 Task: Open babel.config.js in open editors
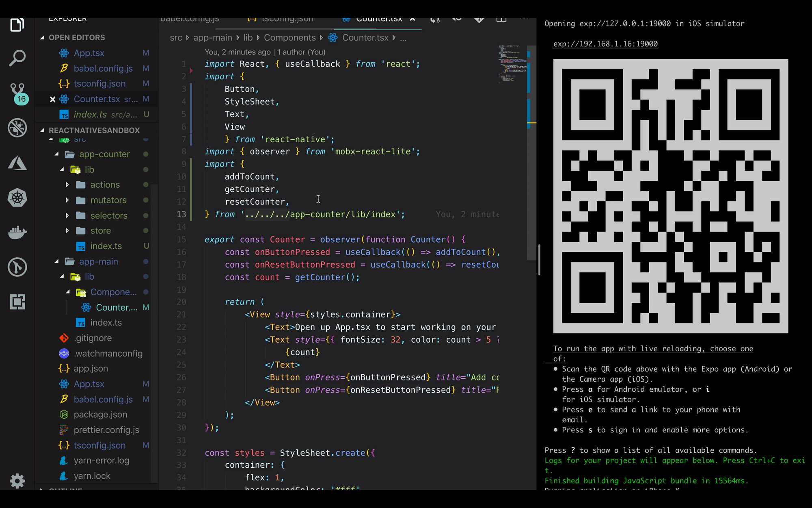[x=103, y=68]
